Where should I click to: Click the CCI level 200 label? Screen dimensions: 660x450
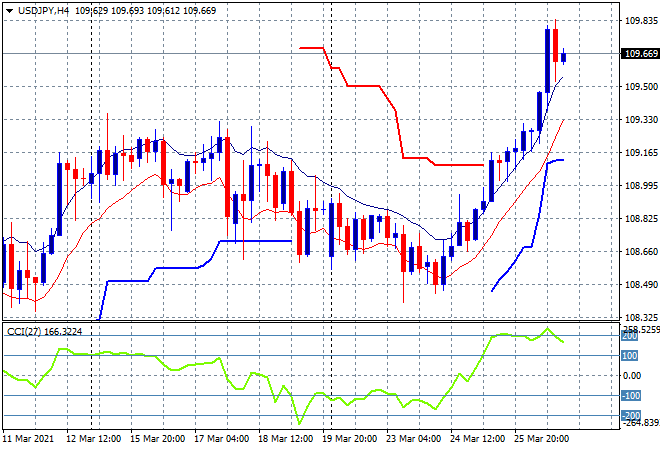click(630, 336)
